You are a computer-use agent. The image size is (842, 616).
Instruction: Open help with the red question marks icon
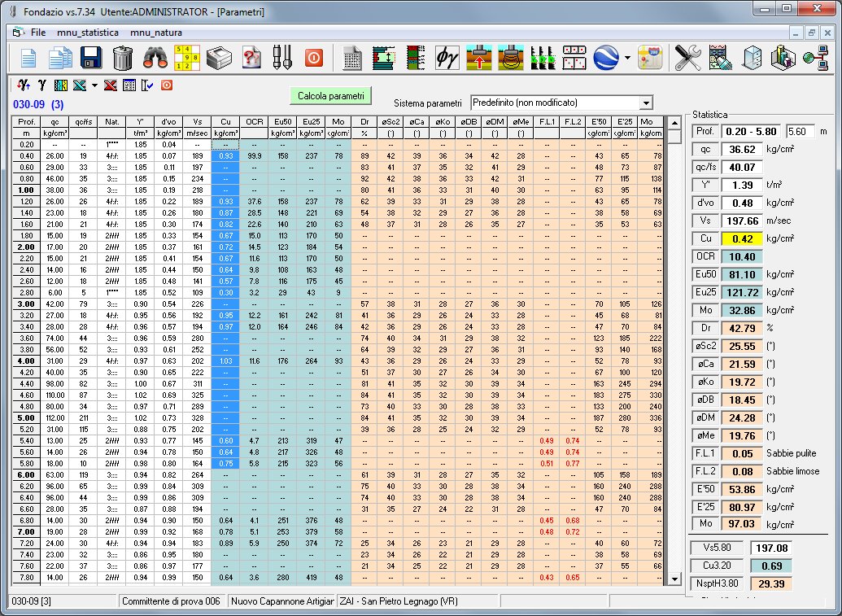(251, 58)
